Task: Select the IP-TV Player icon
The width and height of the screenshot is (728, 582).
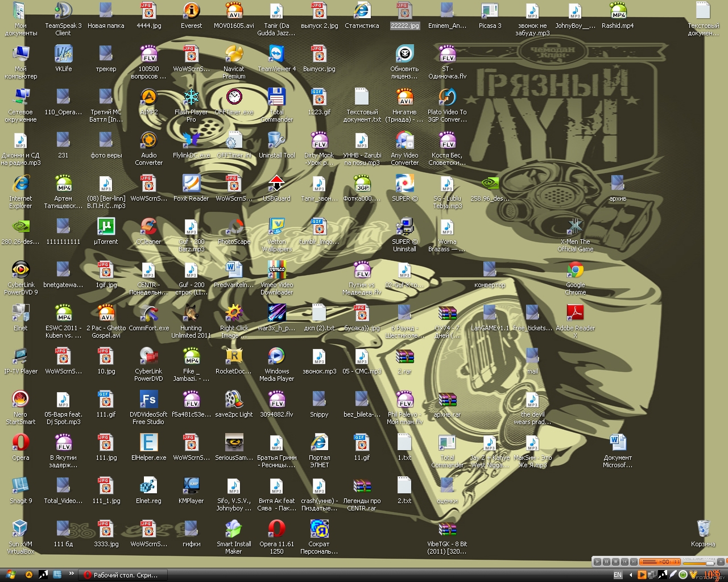Action: click(20, 361)
